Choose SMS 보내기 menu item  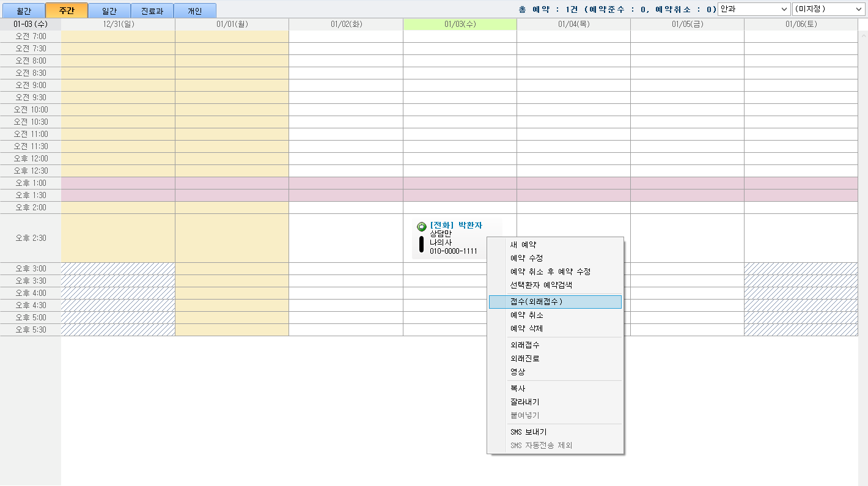528,432
